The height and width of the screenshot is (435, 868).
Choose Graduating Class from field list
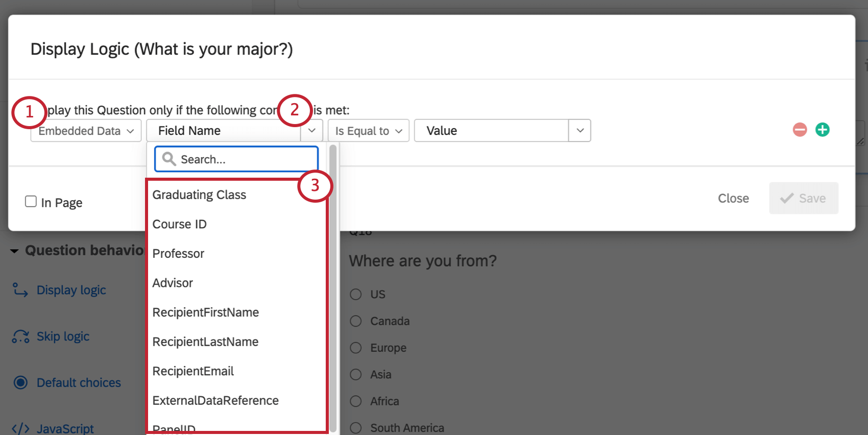(199, 195)
